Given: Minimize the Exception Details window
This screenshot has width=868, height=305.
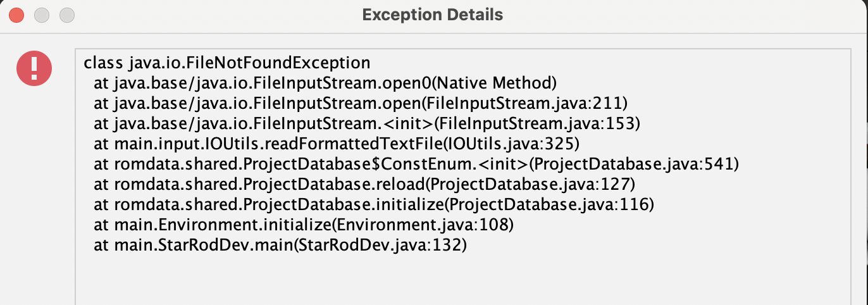Looking at the screenshot, I should point(42,14).
